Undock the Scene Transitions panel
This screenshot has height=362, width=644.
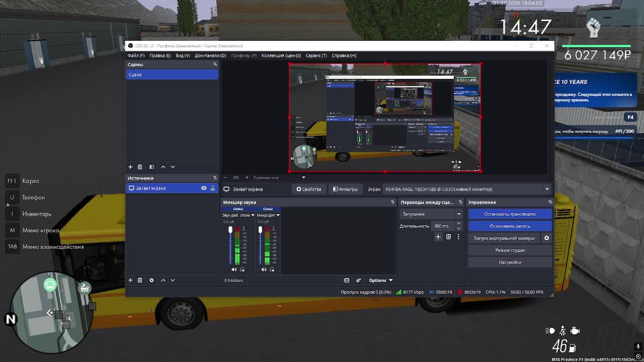460,202
